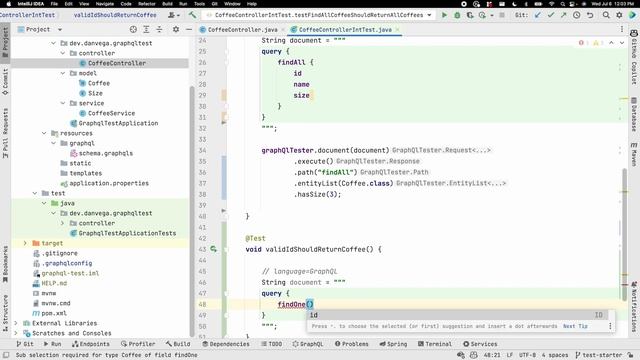Expand the target folder
Image resolution: width=640 pixels, height=360 pixels.
25,243
